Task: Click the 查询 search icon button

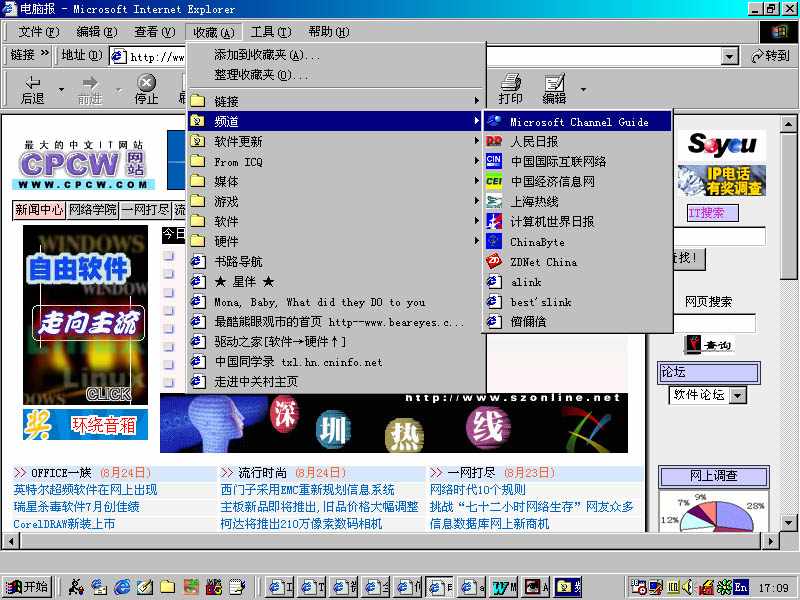Action: (709, 345)
